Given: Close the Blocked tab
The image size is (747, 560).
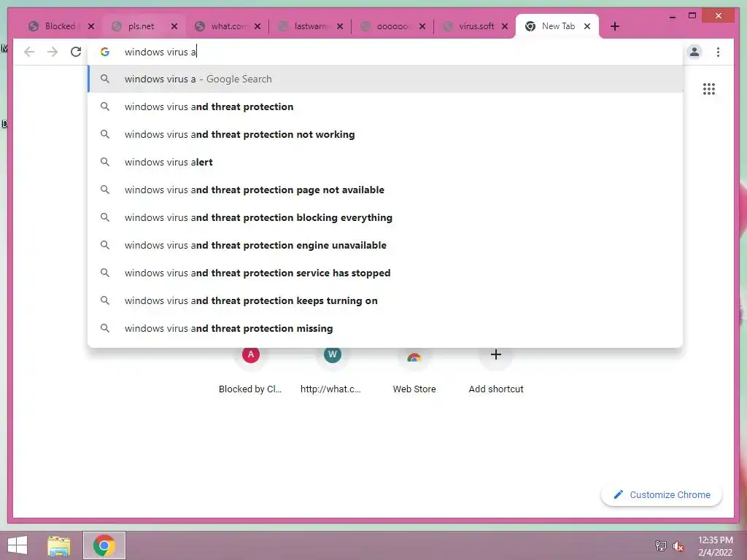Looking at the screenshot, I should (91, 26).
